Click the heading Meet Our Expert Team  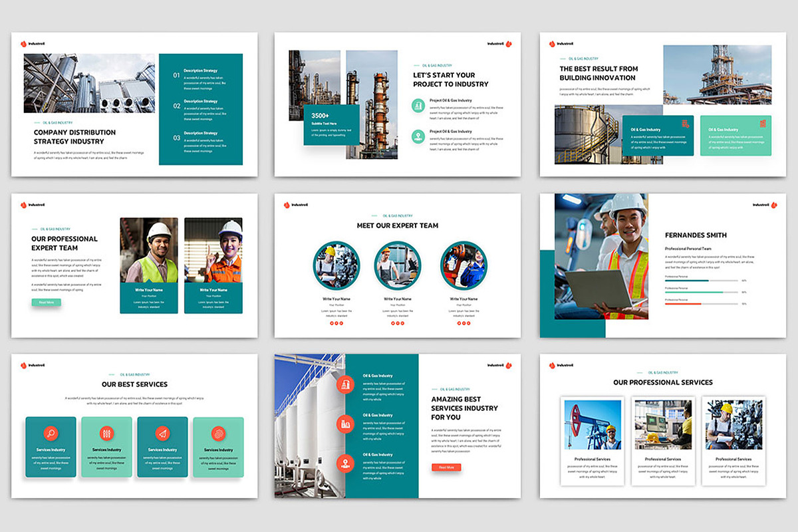(398, 225)
